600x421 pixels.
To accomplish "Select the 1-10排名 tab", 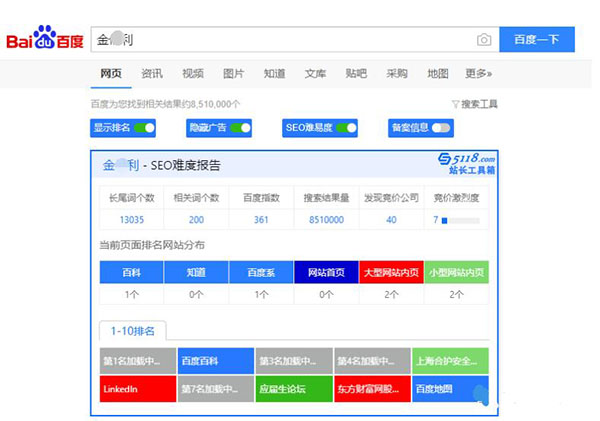I will coord(134,331).
